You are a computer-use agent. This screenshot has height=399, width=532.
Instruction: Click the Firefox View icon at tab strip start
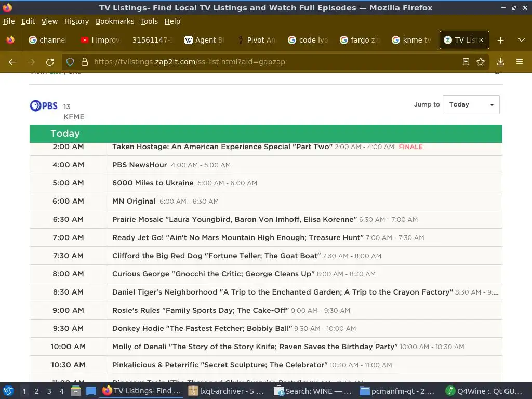10,40
